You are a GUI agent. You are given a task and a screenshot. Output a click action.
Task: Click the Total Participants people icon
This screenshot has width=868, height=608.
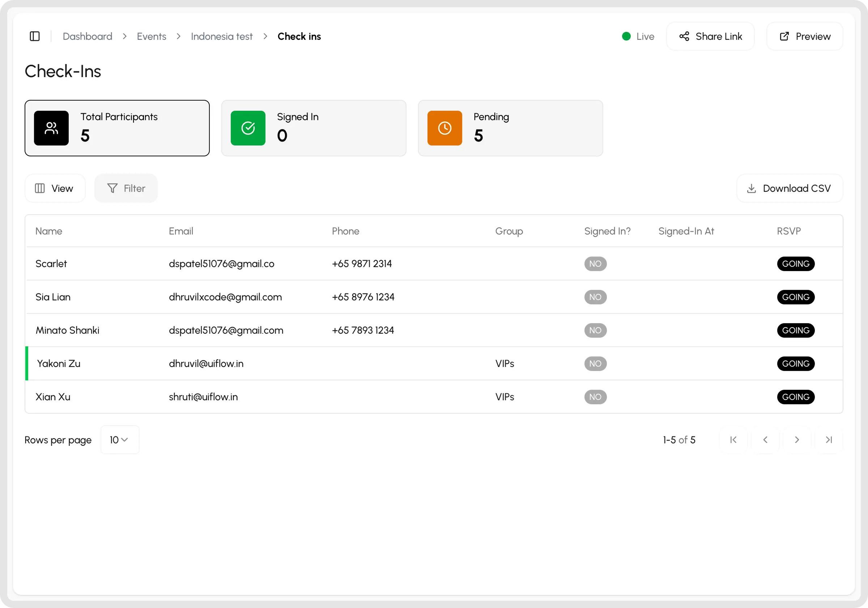(51, 128)
